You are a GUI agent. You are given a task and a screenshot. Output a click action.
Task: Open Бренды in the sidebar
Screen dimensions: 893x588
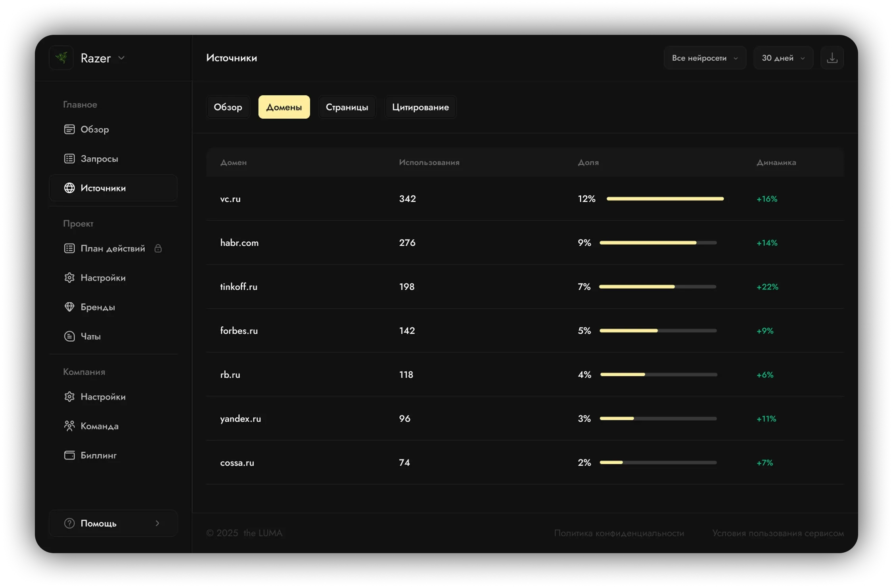(x=113, y=307)
